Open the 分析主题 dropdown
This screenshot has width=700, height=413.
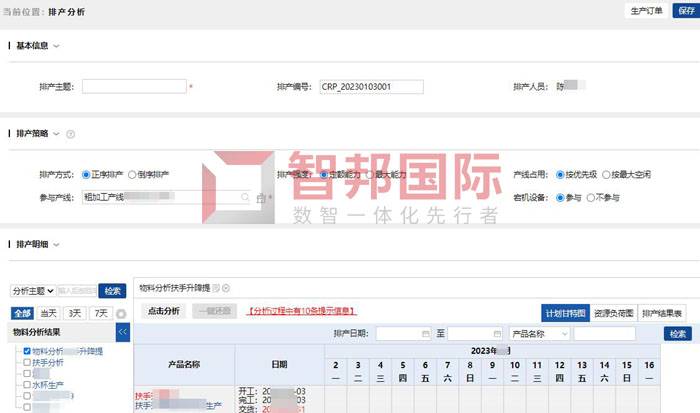31,290
